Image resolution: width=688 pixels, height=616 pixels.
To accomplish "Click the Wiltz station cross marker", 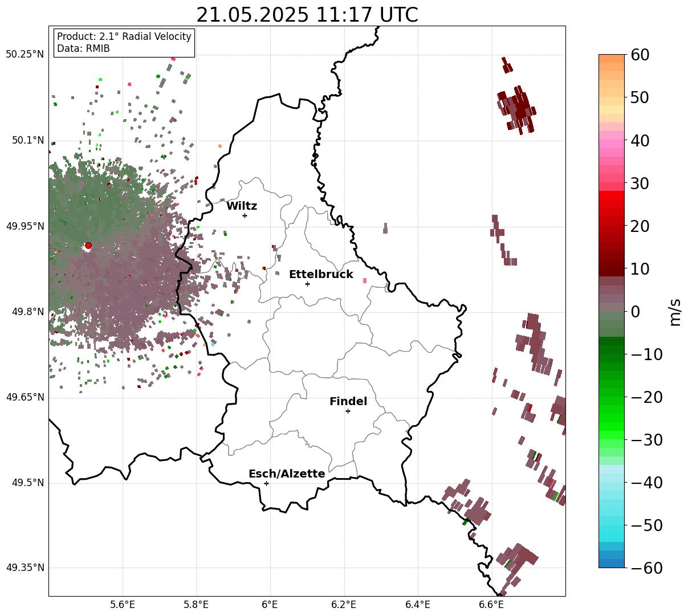I will [x=245, y=215].
